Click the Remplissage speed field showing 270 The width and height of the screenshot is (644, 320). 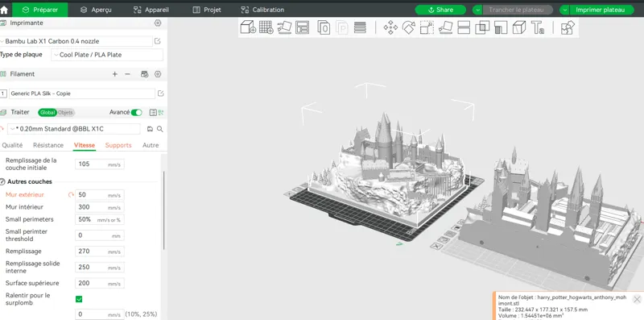pos(99,251)
